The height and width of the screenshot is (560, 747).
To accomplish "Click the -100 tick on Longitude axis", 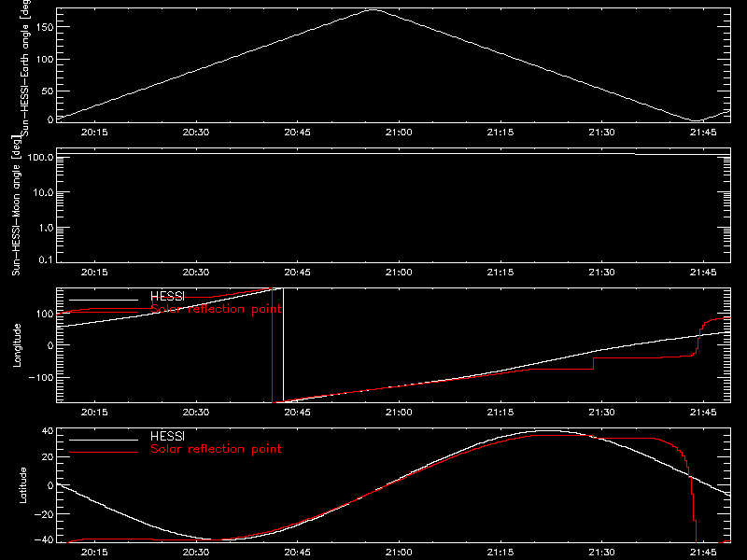I will [x=41, y=377].
